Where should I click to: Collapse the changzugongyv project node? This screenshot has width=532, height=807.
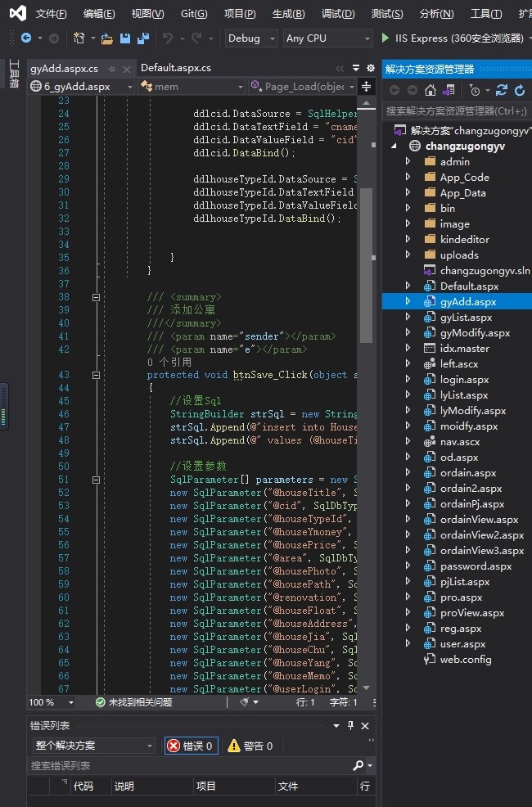coord(394,147)
